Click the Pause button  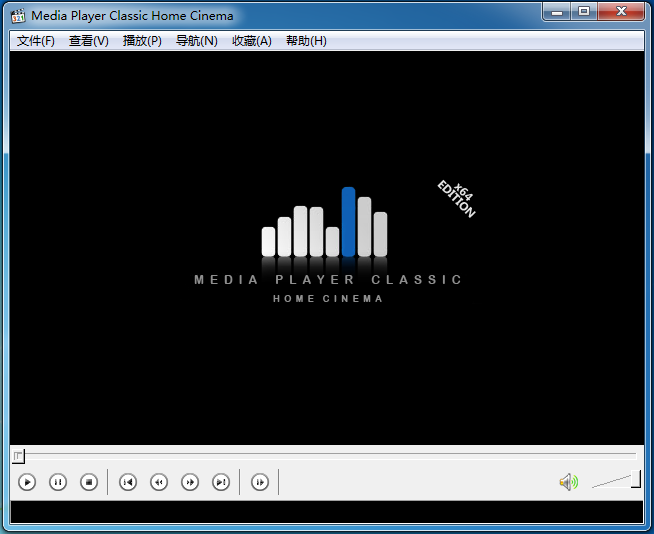pyautogui.click(x=58, y=482)
